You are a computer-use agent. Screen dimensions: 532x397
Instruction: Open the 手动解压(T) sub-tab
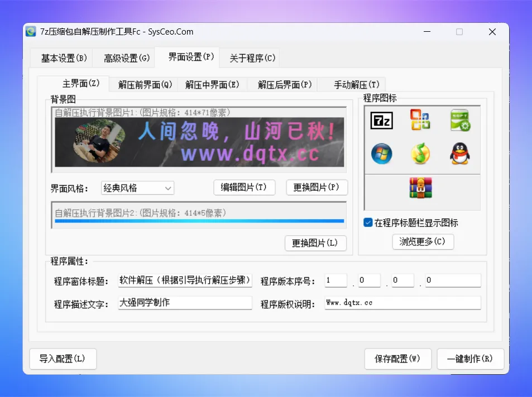(356, 85)
